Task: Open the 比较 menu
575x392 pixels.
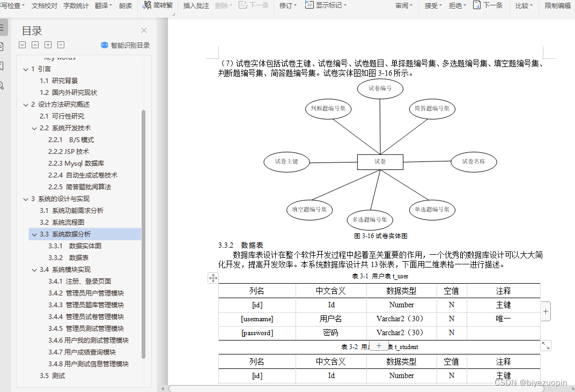Action: 523,6
